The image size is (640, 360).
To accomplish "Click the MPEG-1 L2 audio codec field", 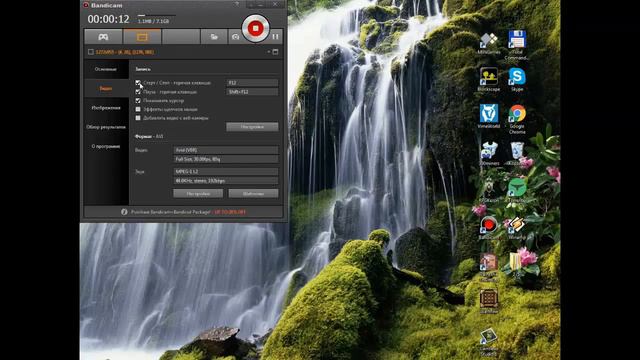I will [226, 172].
